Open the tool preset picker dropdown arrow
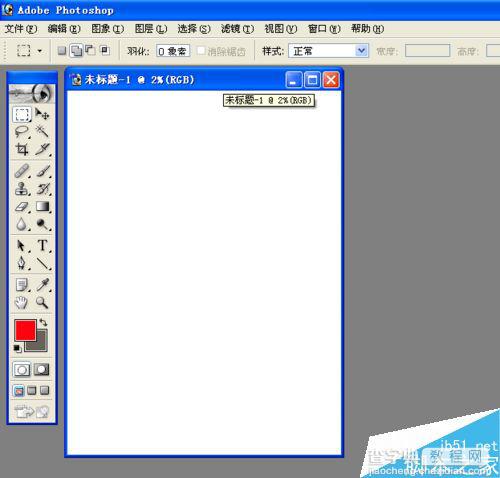The width and height of the screenshot is (500, 478). [x=40, y=51]
